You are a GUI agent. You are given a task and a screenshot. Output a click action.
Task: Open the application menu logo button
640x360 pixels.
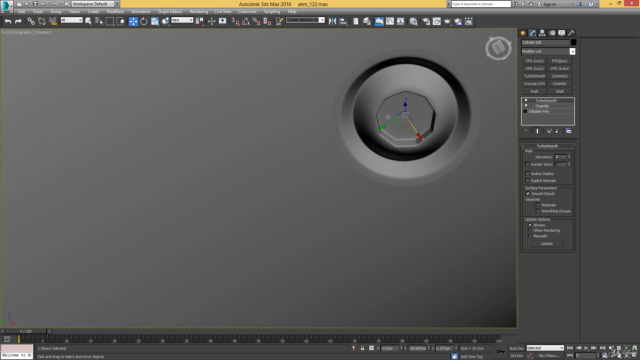coord(7,6)
